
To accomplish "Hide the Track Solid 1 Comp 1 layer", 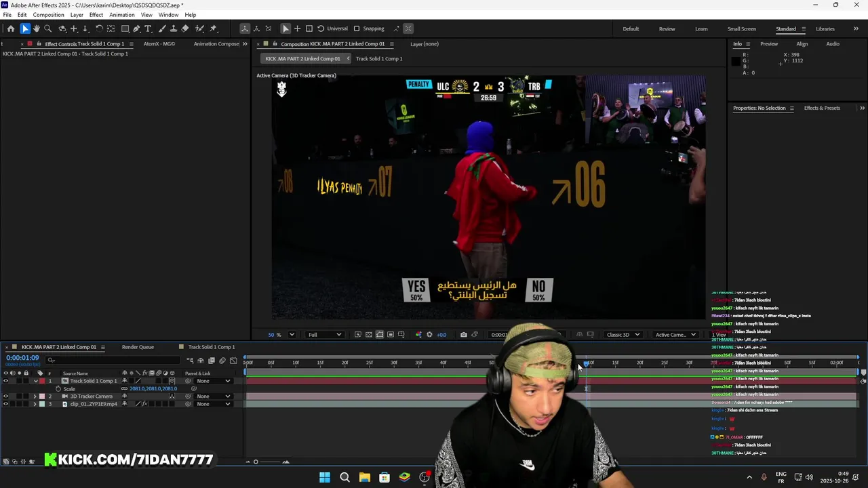I will pyautogui.click(x=5, y=381).
